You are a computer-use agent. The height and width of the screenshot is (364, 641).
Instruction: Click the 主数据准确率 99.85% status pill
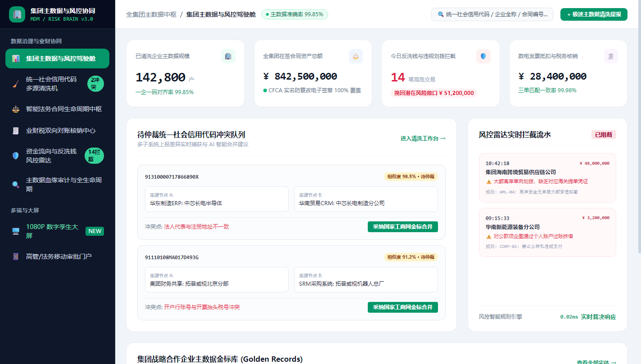(294, 14)
